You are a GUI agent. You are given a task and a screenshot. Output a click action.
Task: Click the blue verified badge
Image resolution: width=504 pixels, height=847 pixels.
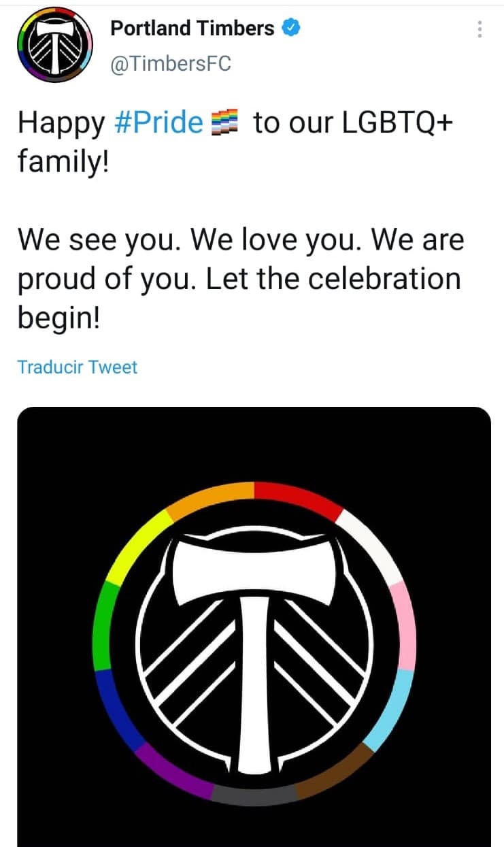pos(292,29)
